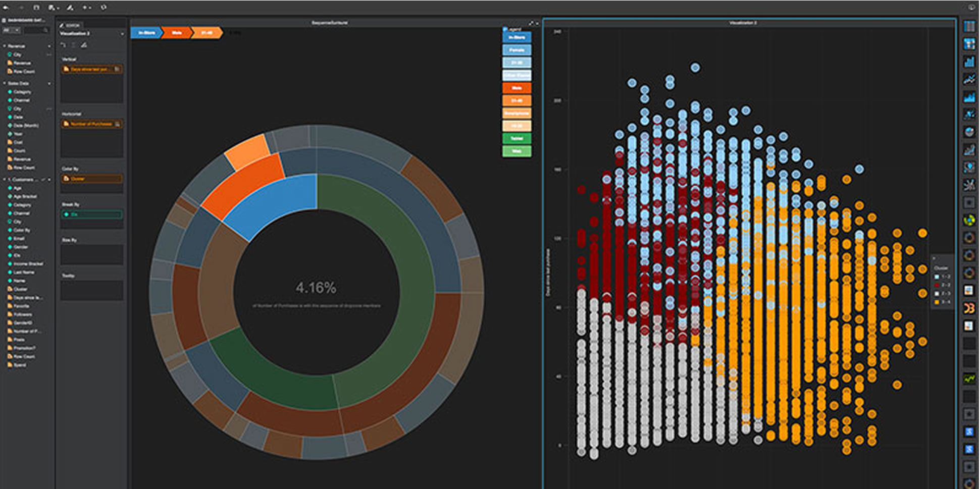This screenshot has height=489, width=980.
Task: Click the Female legend button
Action: point(517,50)
